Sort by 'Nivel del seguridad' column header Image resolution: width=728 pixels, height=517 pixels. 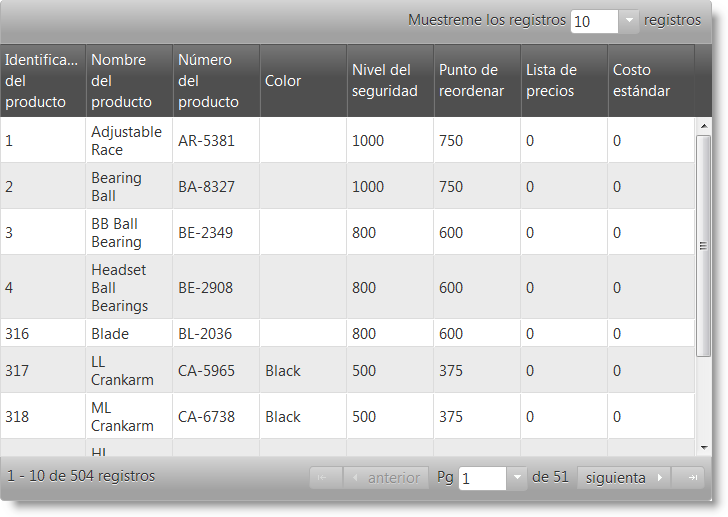(x=390, y=81)
